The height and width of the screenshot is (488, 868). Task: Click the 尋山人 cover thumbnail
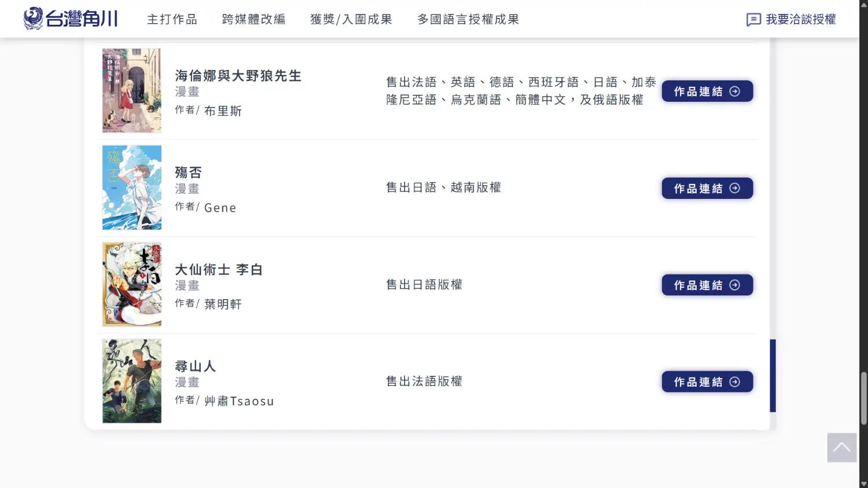(132, 381)
